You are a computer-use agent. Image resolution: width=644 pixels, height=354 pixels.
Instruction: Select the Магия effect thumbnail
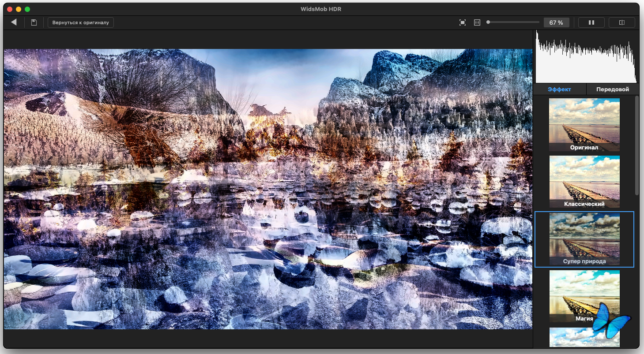pyautogui.click(x=584, y=296)
